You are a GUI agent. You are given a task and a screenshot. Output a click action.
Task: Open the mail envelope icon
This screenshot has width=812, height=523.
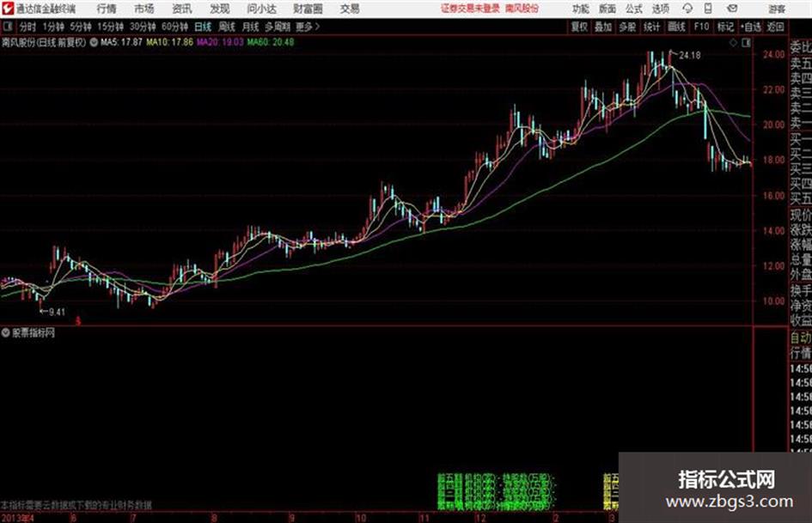click(732, 9)
